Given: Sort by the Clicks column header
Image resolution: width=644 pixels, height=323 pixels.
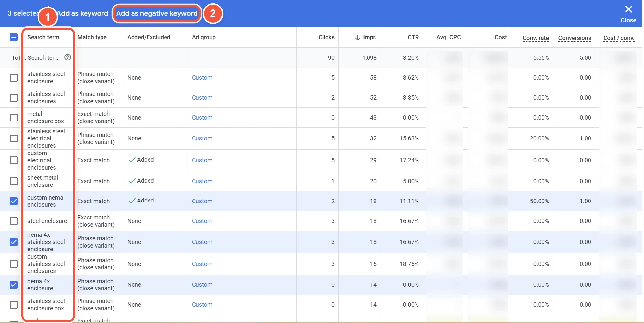Looking at the screenshot, I should pos(326,37).
